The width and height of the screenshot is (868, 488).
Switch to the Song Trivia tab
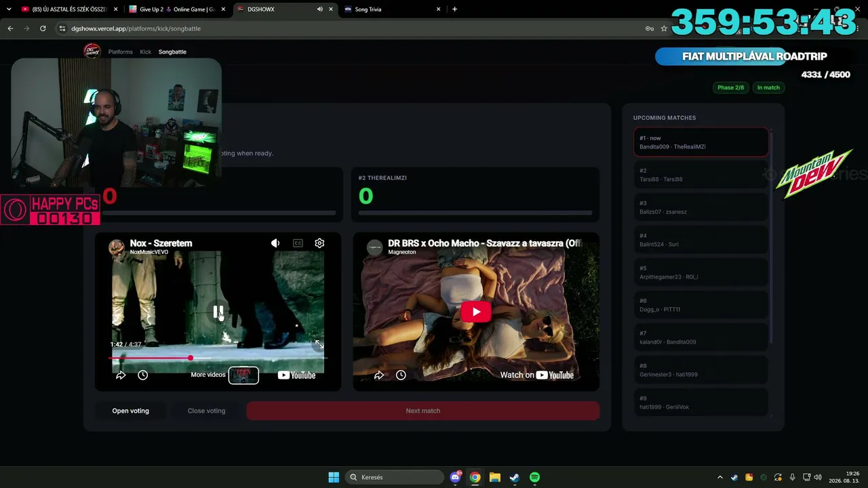[393, 9]
